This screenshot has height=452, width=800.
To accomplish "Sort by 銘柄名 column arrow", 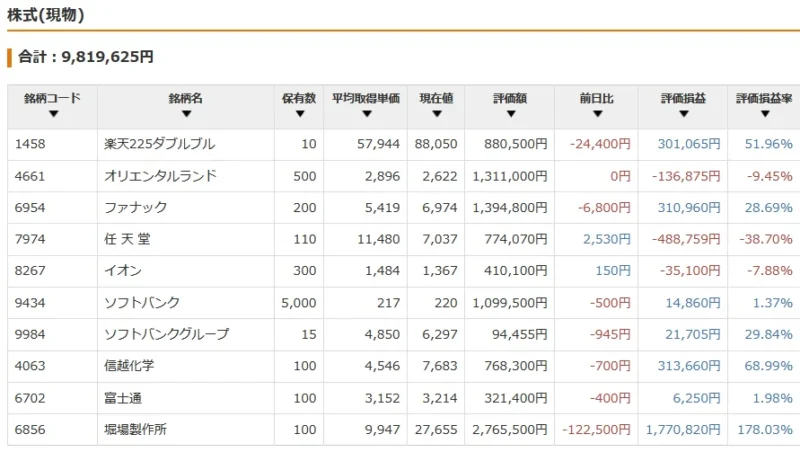I will tap(186, 114).
